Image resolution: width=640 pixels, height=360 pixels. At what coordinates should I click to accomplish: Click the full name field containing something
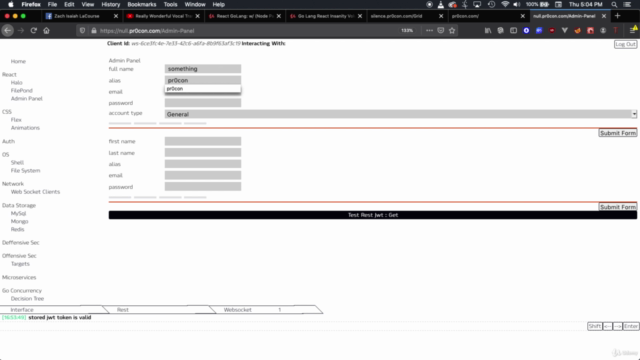click(203, 69)
